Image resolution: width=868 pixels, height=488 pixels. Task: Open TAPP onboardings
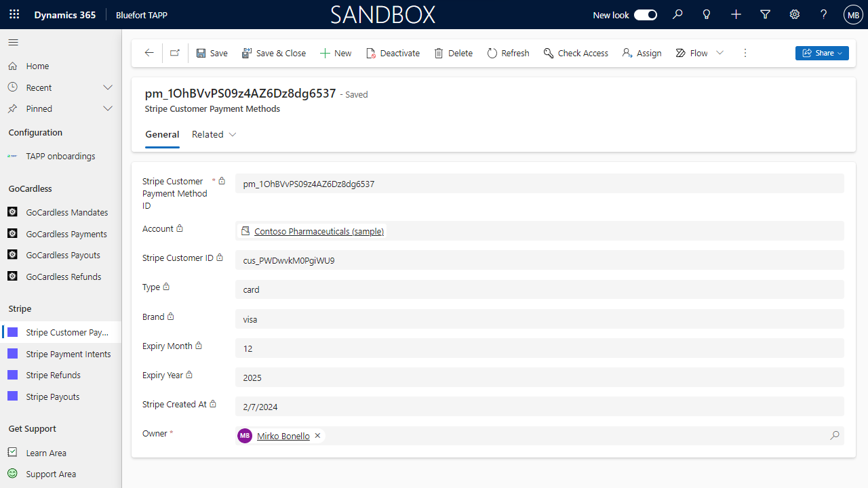tap(60, 157)
